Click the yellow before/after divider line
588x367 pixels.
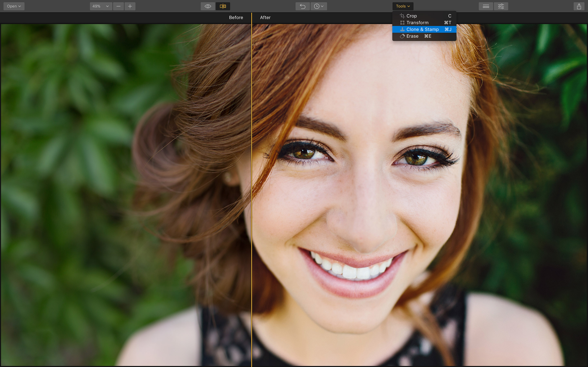pos(252,194)
